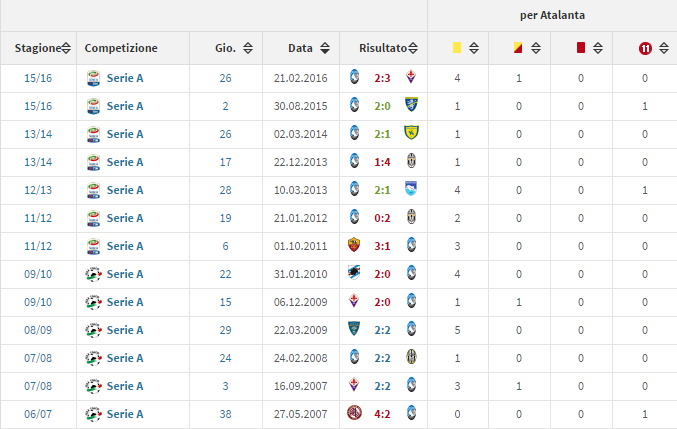
Task: Open the Serie A link in the 12/13 row
Action: (x=125, y=189)
